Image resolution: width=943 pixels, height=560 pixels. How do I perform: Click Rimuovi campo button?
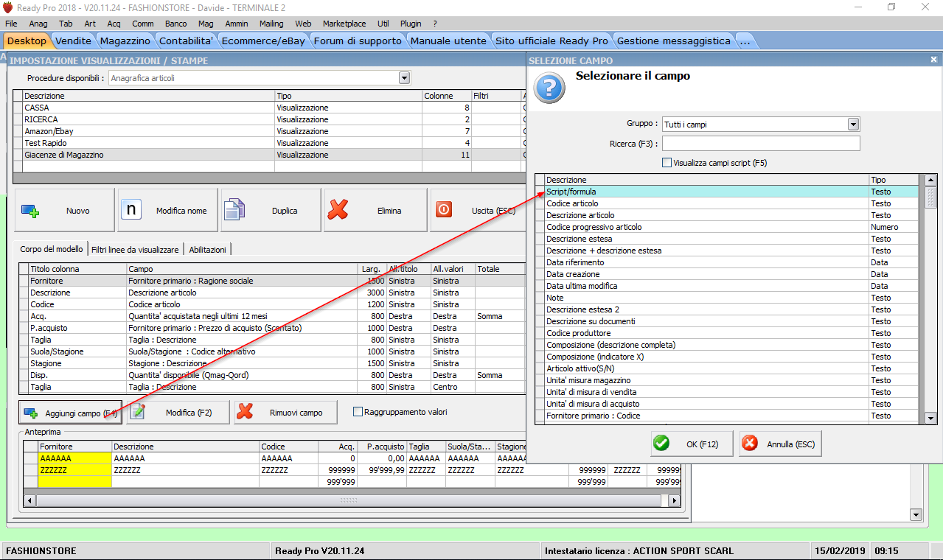pos(285,413)
